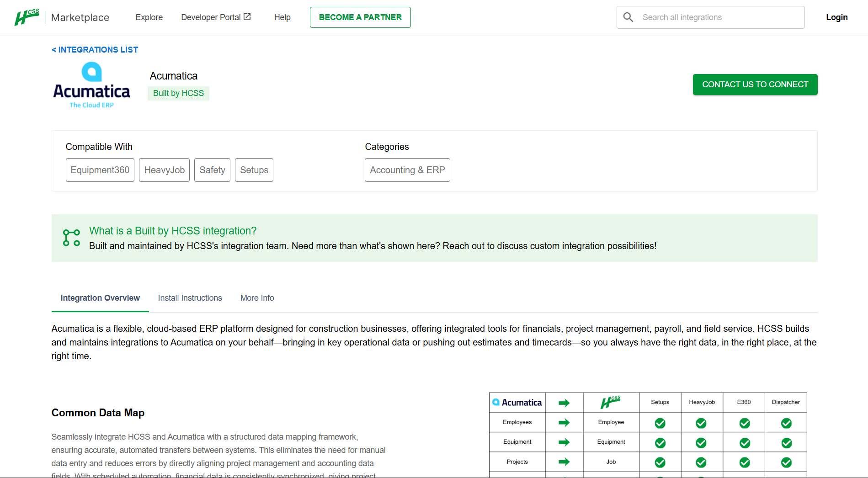
Task: Click the green arrow in table header row
Action: click(564, 403)
